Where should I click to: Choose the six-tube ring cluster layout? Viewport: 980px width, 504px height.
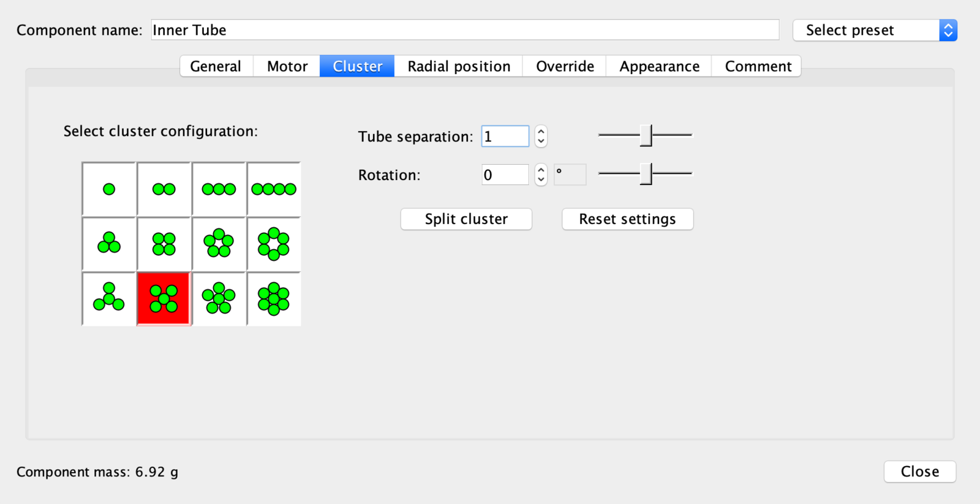(274, 244)
